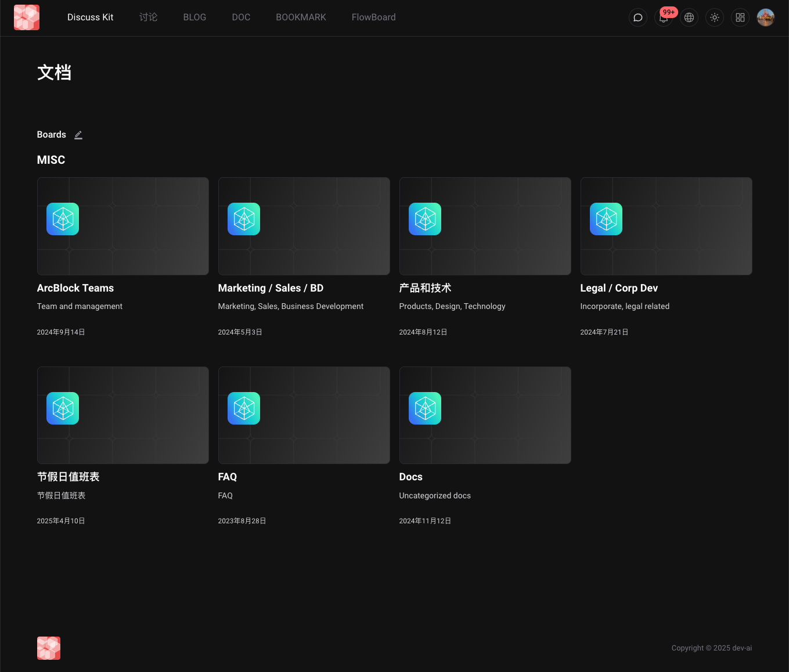
Task: Click the Legal / Corp Dev cube icon
Action: [606, 219]
